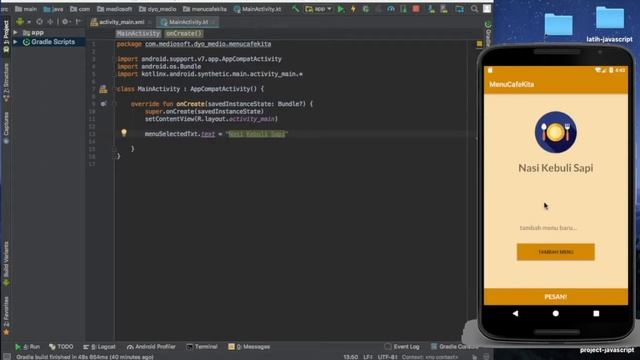Expand the Gradle Scripts tree node

tap(16, 42)
